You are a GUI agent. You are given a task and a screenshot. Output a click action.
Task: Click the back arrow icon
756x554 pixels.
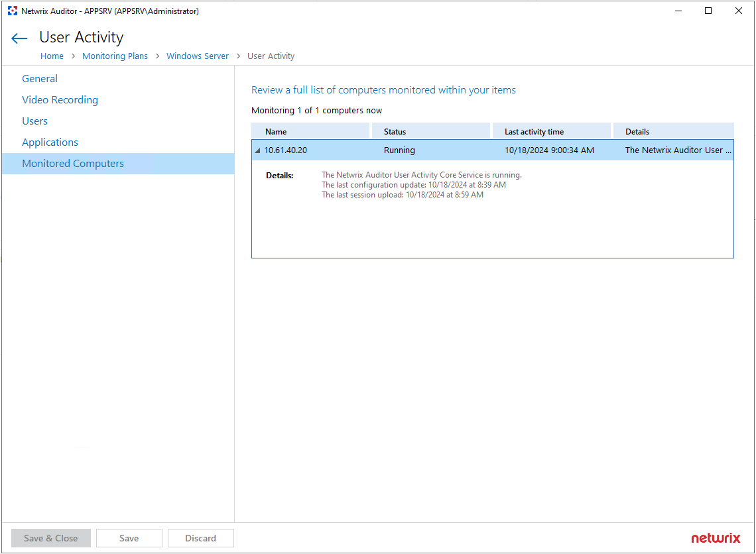tap(19, 38)
